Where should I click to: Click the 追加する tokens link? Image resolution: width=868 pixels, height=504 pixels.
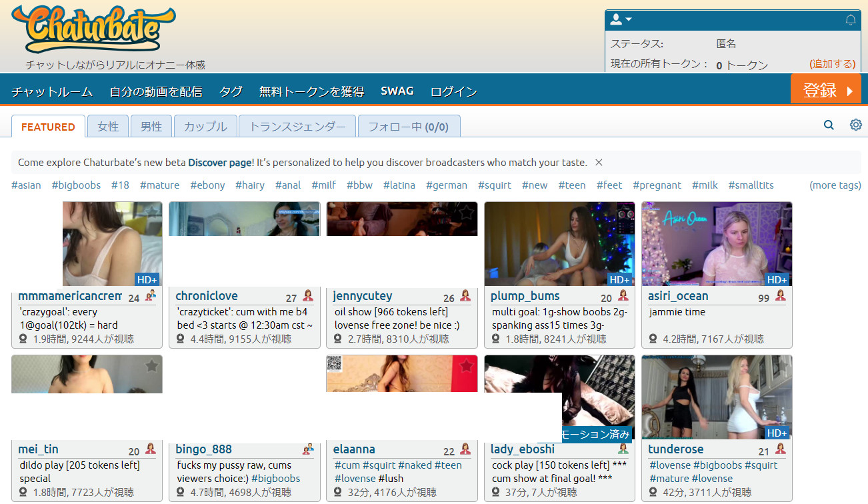click(x=832, y=64)
